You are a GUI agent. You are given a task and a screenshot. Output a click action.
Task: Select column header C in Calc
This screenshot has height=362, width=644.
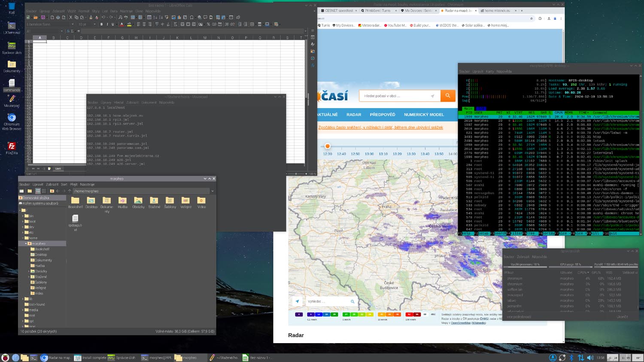click(x=67, y=38)
